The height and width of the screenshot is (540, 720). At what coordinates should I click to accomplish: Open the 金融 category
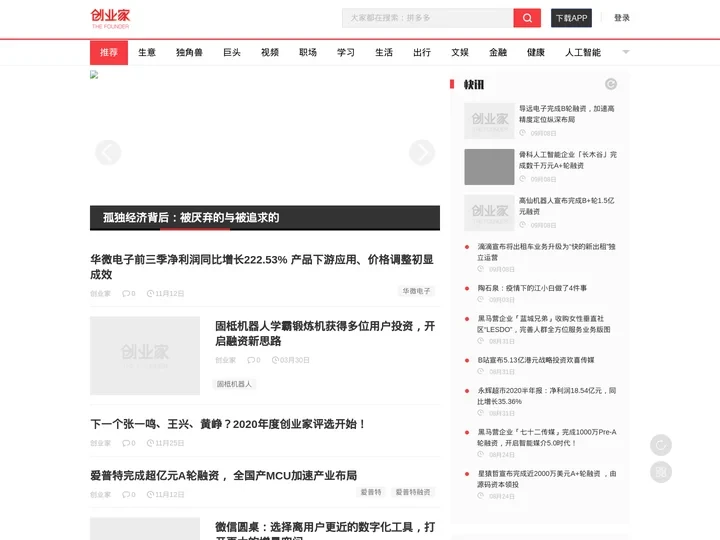498,52
